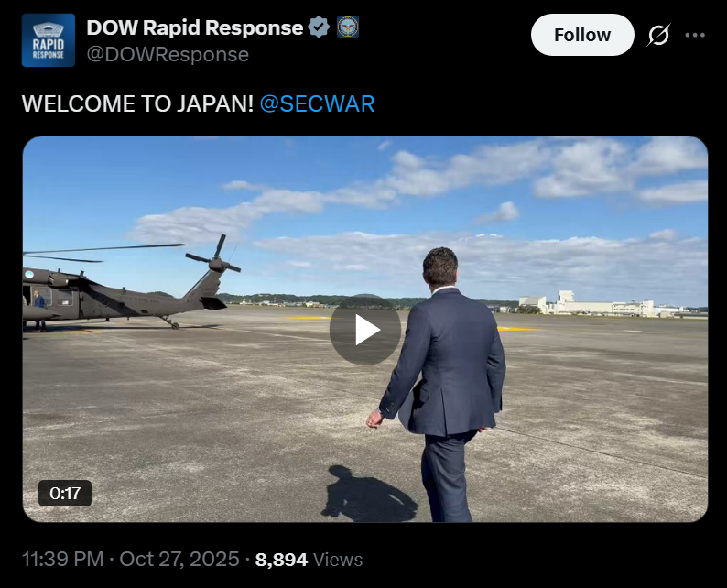Image resolution: width=727 pixels, height=588 pixels.
Task: Click the Views label
Action: click(338, 560)
